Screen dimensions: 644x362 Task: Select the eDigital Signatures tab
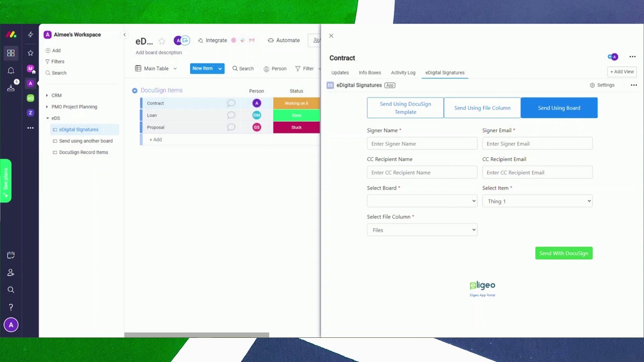click(x=445, y=72)
